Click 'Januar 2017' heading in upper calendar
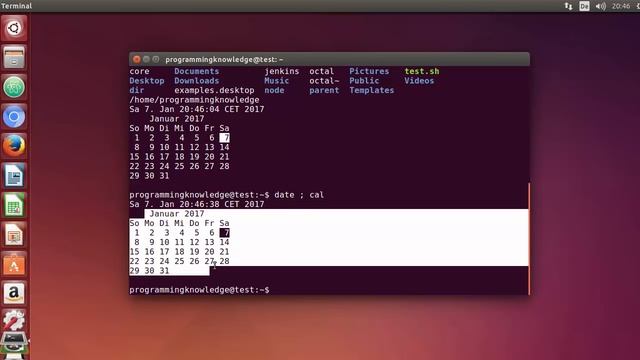640x360 pixels. click(x=177, y=119)
